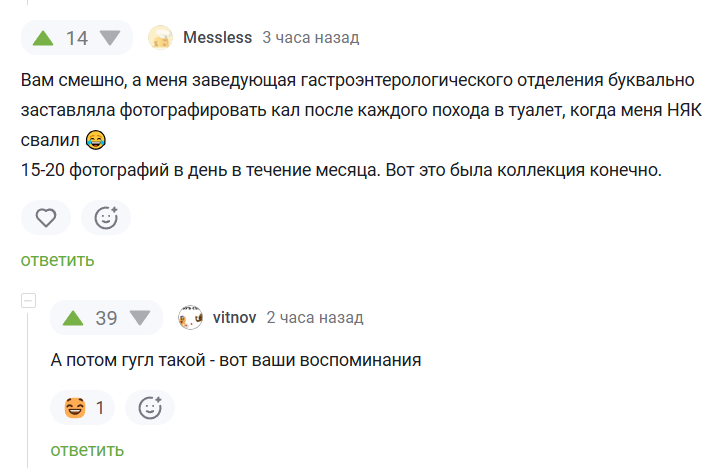
Task: Add an emoji reaction to vitnov's comment
Action: tap(150, 408)
